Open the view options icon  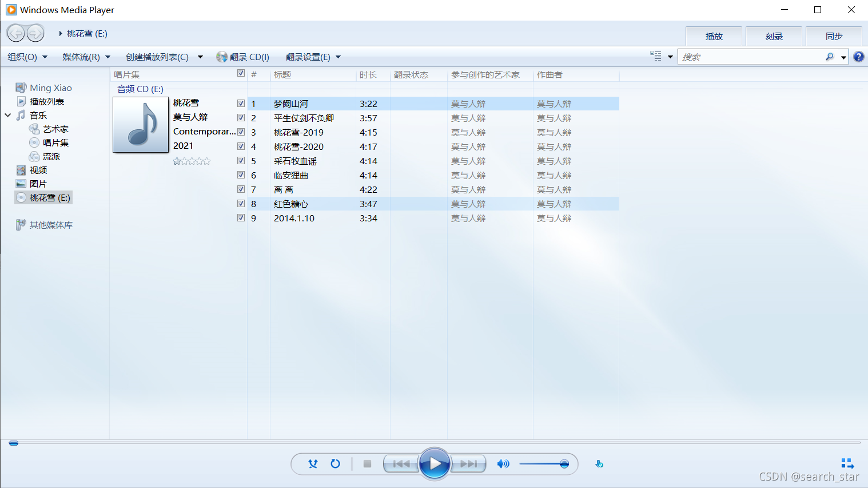coord(656,56)
